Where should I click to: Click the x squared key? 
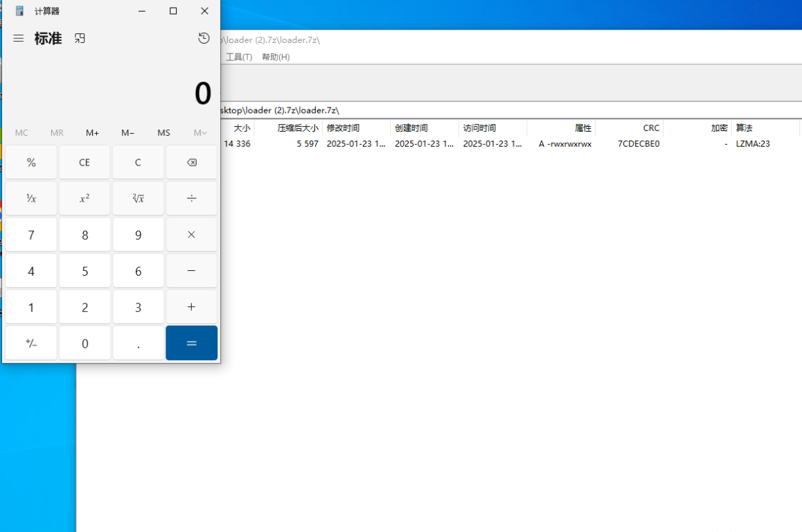pyautogui.click(x=85, y=198)
